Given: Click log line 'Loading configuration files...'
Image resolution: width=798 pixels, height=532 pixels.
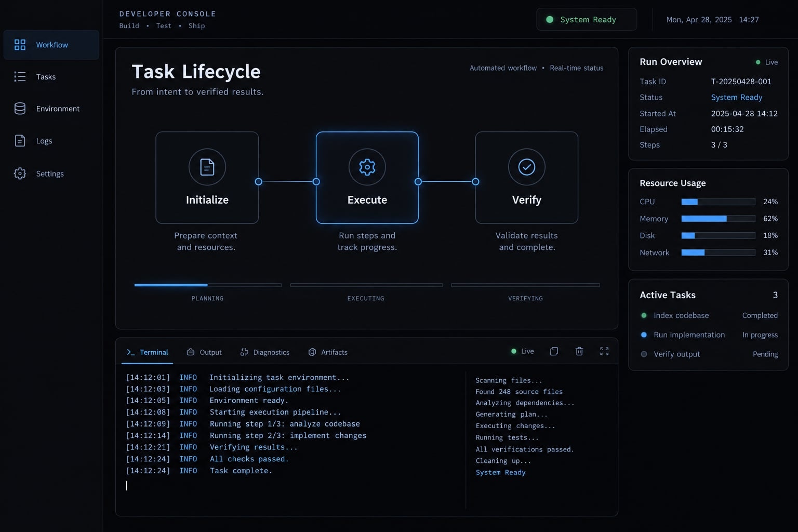Looking at the screenshot, I should click(275, 389).
